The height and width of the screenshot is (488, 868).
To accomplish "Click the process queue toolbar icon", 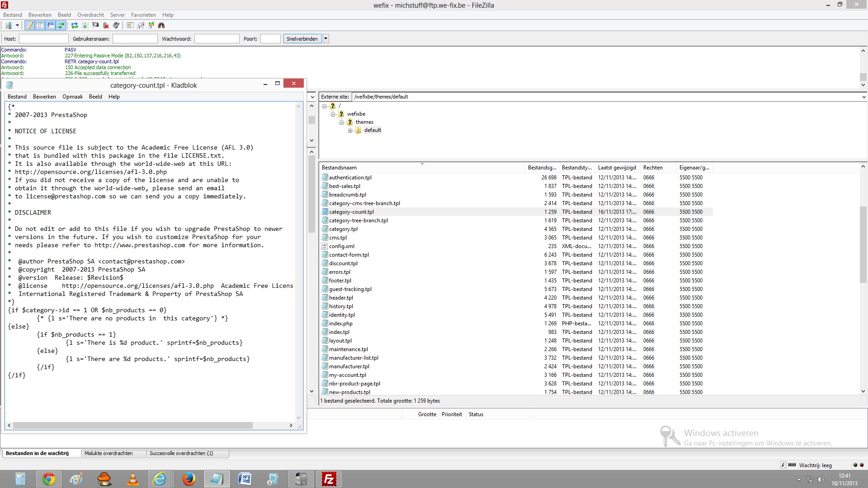I will tap(85, 25).
